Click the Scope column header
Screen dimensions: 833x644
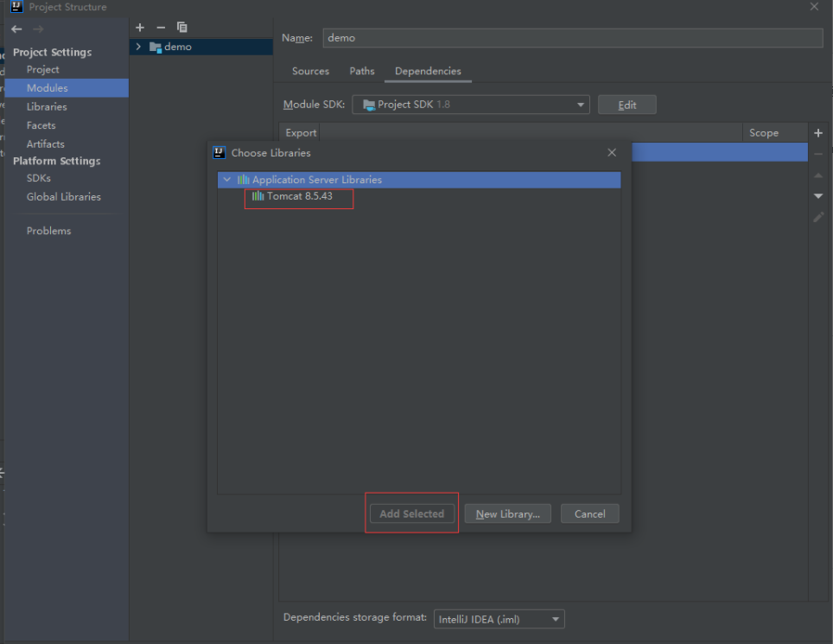764,133
